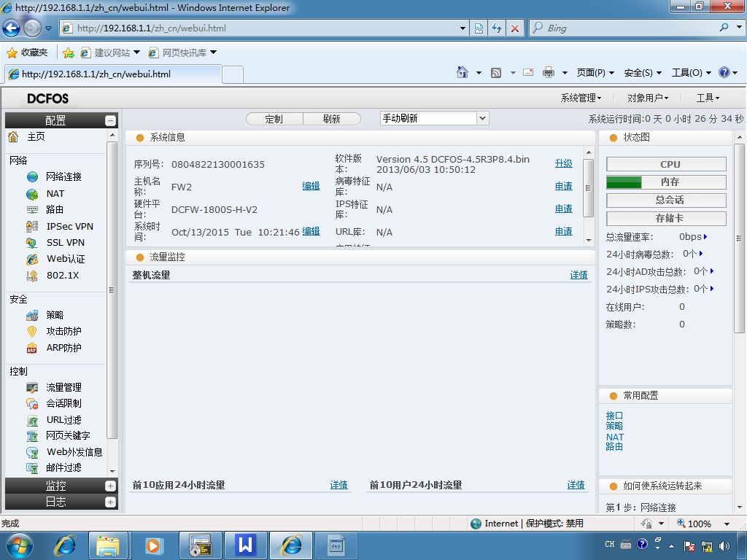Image resolution: width=747 pixels, height=560 pixels.
Task: Click the CPU usage bar
Action: tap(666, 164)
